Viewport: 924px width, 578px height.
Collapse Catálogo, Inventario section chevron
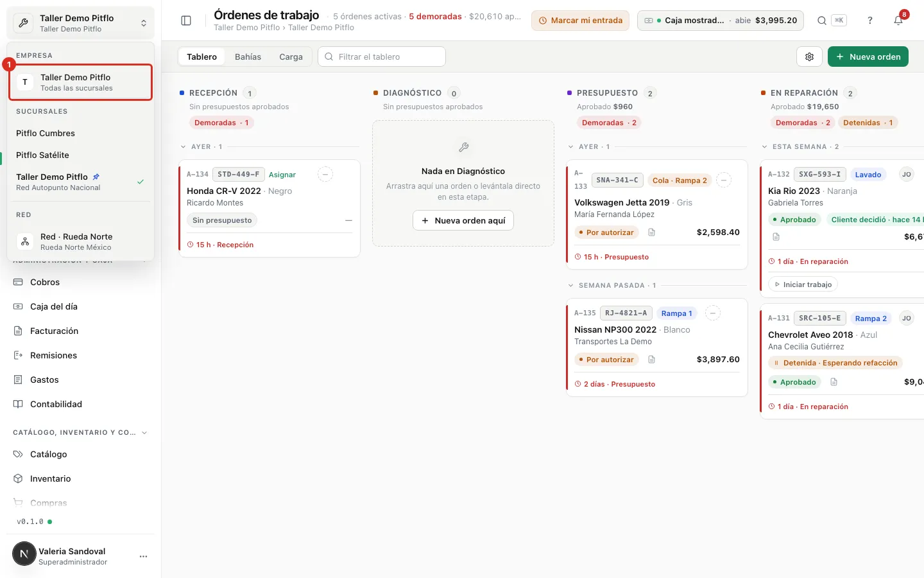click(x=144, y=432)
